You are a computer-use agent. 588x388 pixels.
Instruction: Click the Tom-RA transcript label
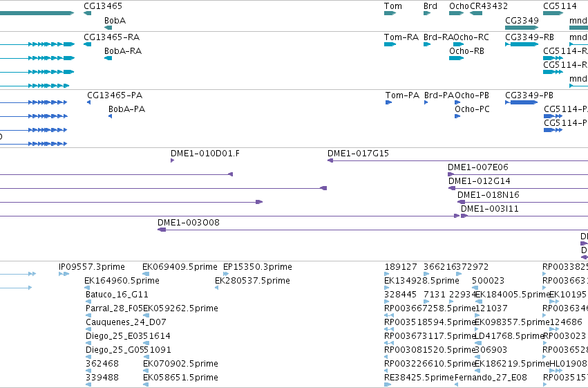pos(401,37)
